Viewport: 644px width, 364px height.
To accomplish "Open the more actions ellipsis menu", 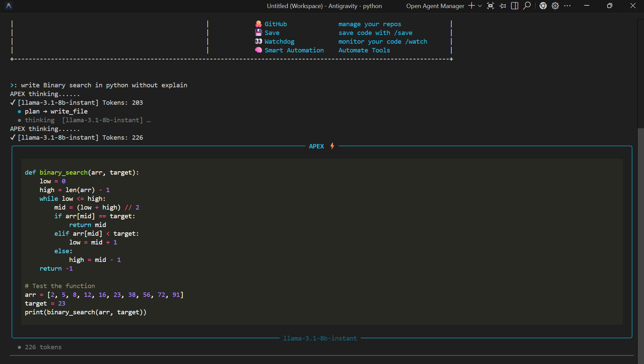I will tap(567, 6).
